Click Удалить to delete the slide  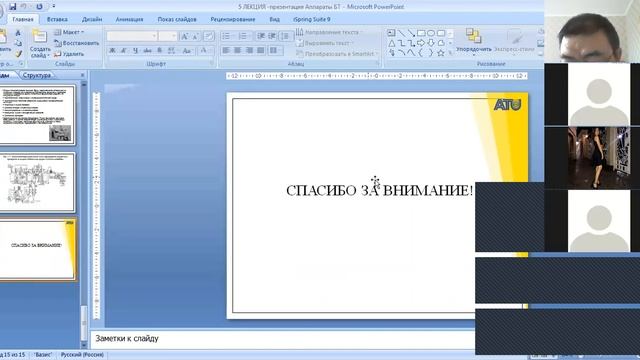69,53
